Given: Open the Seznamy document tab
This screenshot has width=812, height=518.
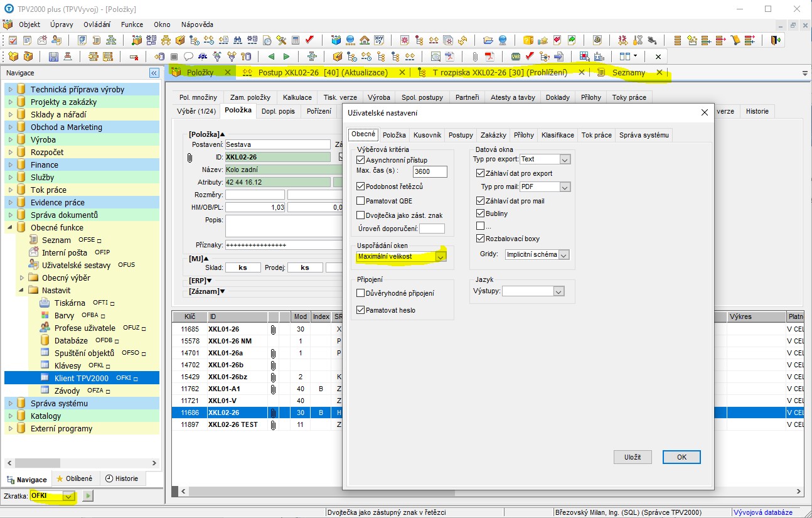Looking at the screenshot, I should [x=629, y=72].
